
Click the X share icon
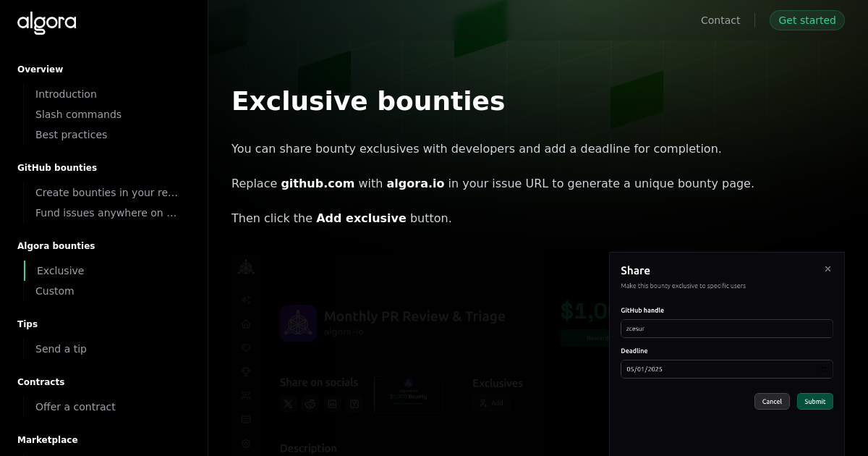tap(289, 404)
